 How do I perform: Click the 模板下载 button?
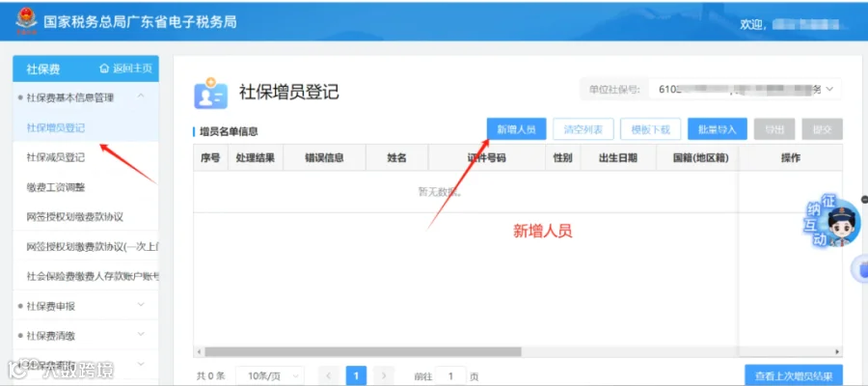click(650, 129)
